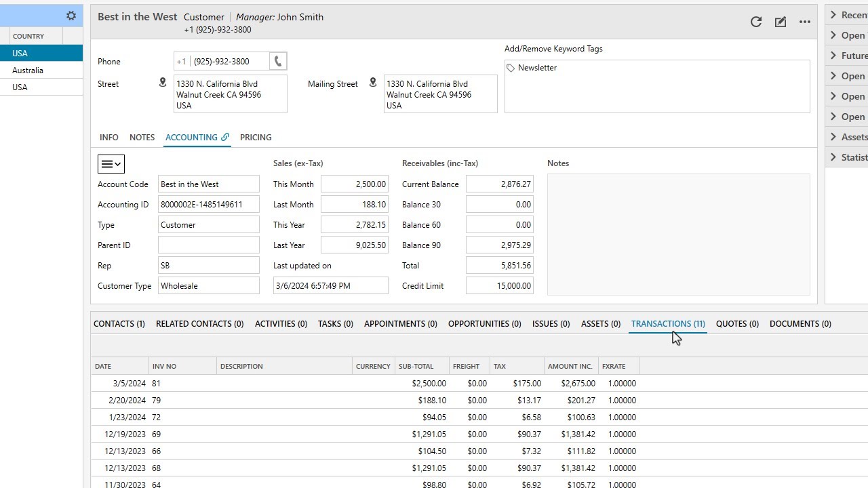The image size is (868, 488).
Task: Click the Street address field
Action: coord(231,94)
